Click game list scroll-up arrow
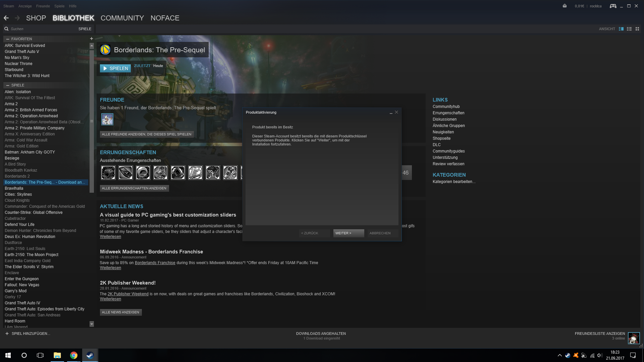The image size is (644, 362). [92, 45]
